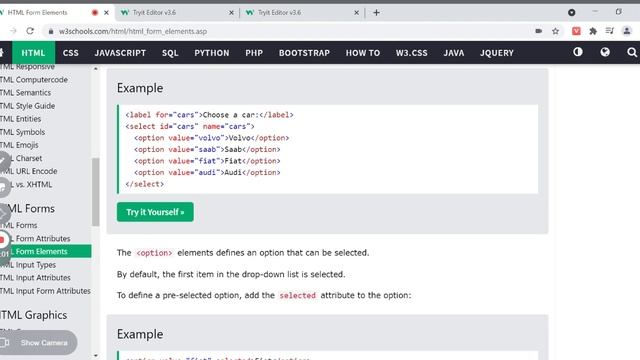Open the JAVA tutorial in navbar
Screen dimensions: 640x360
[454, 53]
